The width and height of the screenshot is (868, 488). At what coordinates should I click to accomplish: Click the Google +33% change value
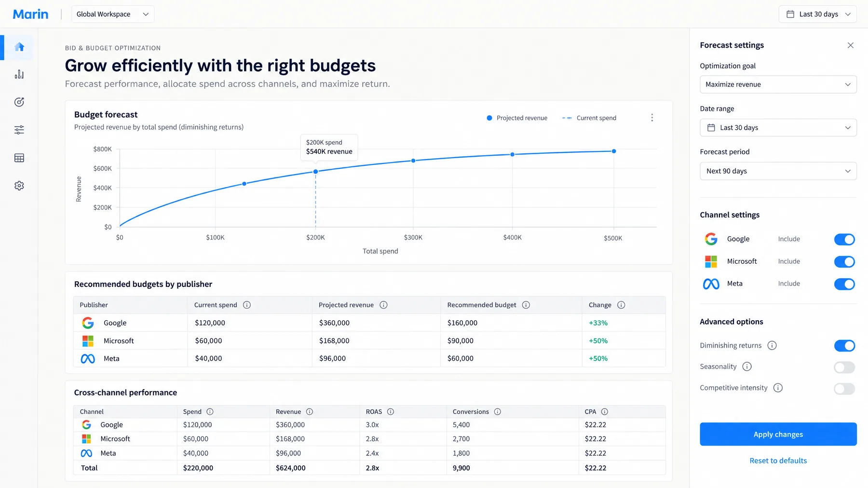[598, 323]
